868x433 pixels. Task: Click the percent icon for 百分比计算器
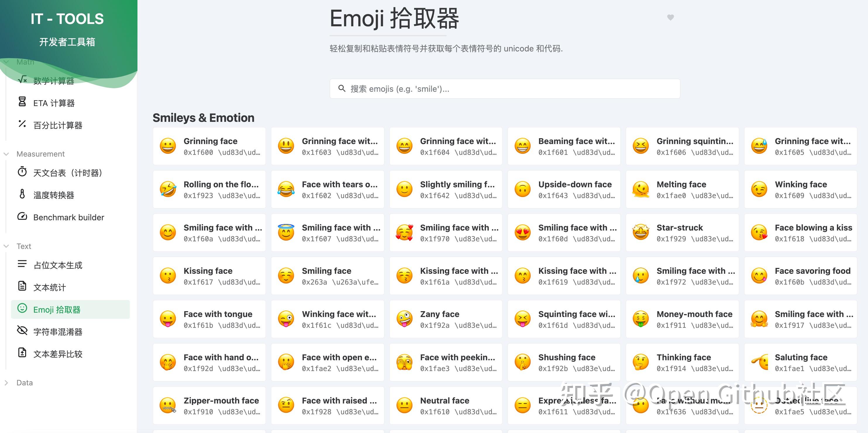(22, 124)
